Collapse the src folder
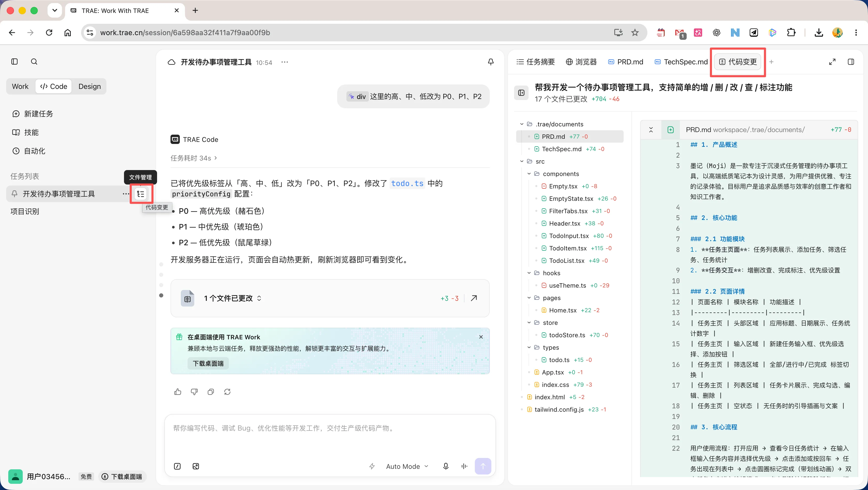The height and width of the screenshot is (490, 868). coord(522,162)
